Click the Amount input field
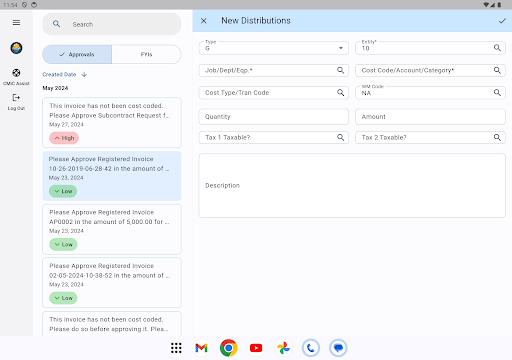Viewport: 512px width, 360px height. pyautogui.click(x=430, y=117)
